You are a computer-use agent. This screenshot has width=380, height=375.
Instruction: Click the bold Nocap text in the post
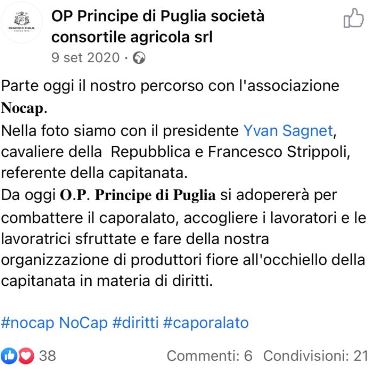[x=24, y=108]
